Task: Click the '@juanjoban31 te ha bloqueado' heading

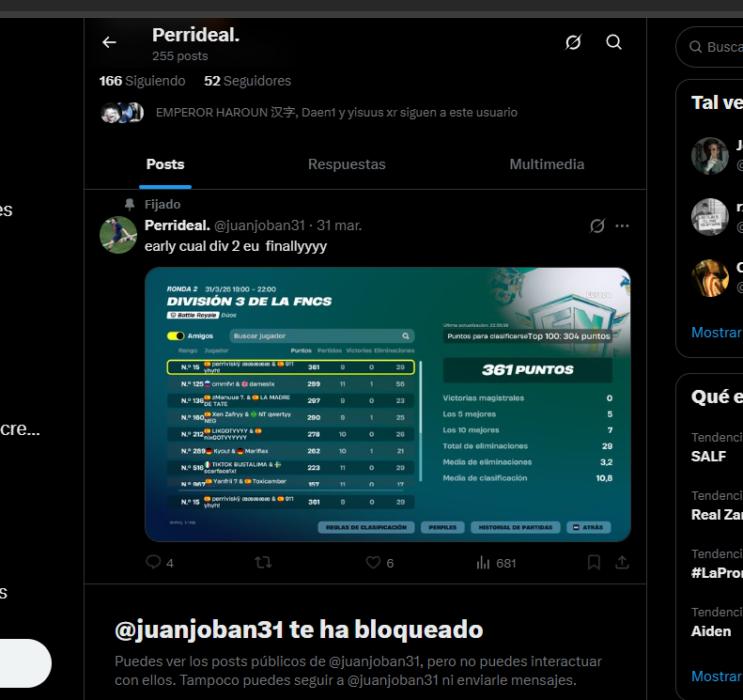Action: pyautogui.click(x=299, y=630)
